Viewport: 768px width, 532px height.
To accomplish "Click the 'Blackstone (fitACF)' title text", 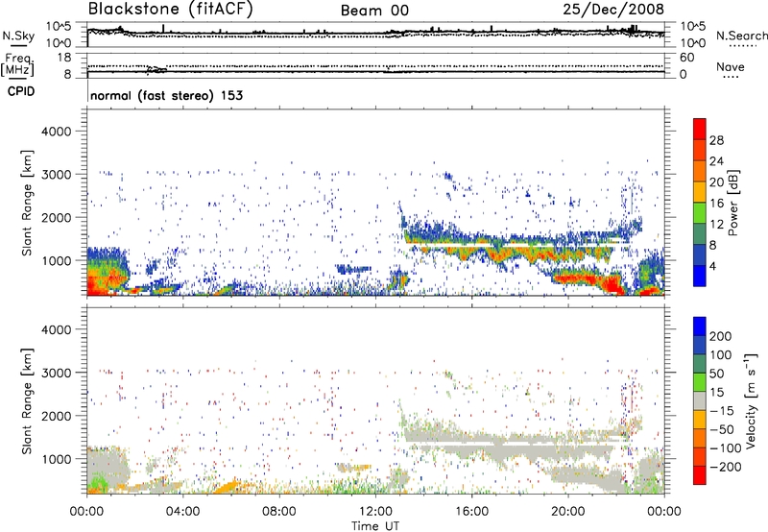I will click(171, 9).
